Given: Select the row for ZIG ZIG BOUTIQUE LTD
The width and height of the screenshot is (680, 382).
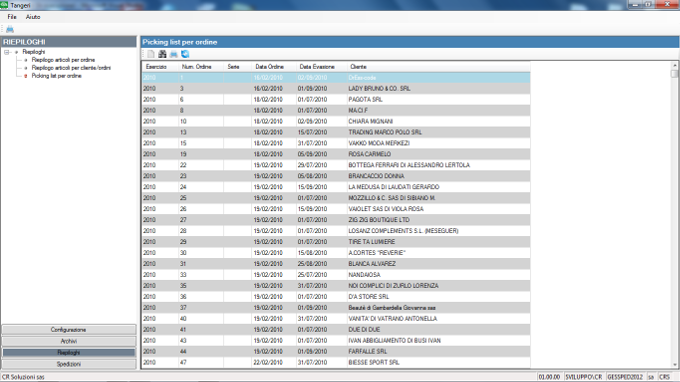Looking at the screenshot, I should (336, 220).
